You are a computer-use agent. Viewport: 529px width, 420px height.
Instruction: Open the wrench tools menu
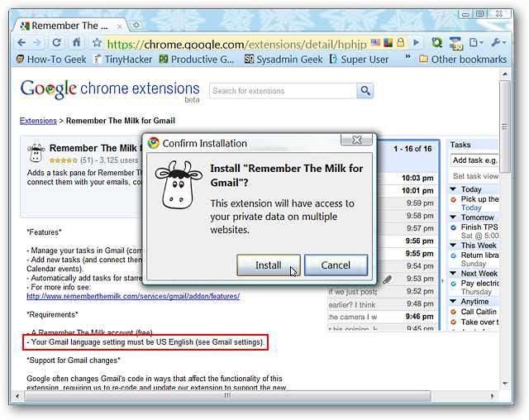pyautogui.click(x=498, y=42)
